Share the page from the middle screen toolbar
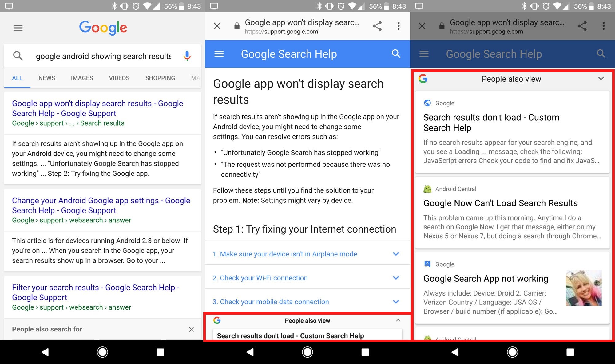This screenshot has height=364, width=615. click(377, 26)
